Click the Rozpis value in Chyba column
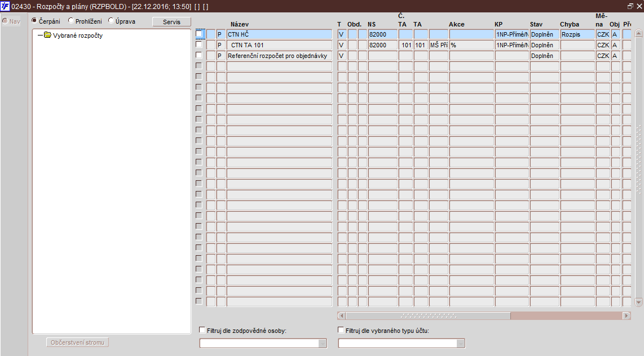The height and width of the screenshot is (356, 644). (577, 34)
